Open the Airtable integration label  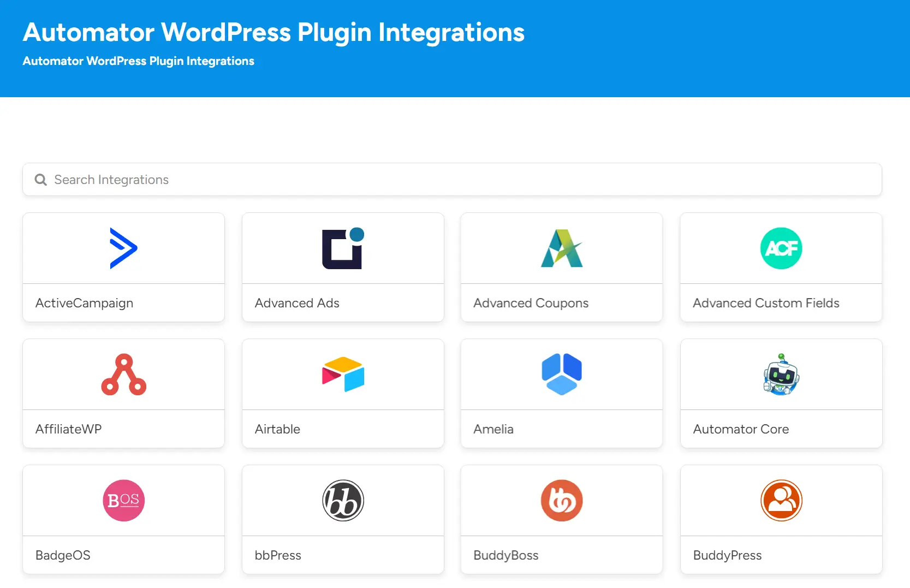click(x=277, y=429)
